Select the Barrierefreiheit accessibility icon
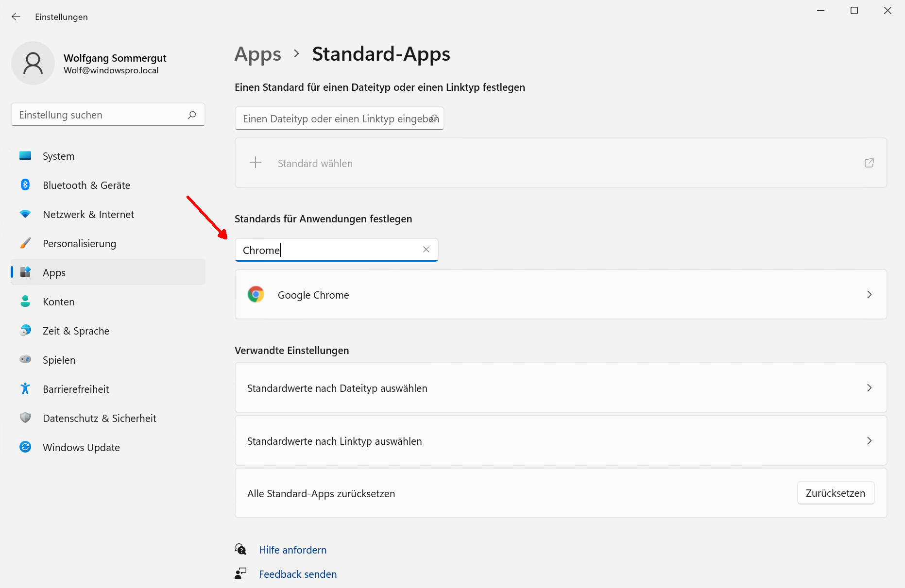The width and height of the screenshot is (905, 588). [x=25, y=388]
